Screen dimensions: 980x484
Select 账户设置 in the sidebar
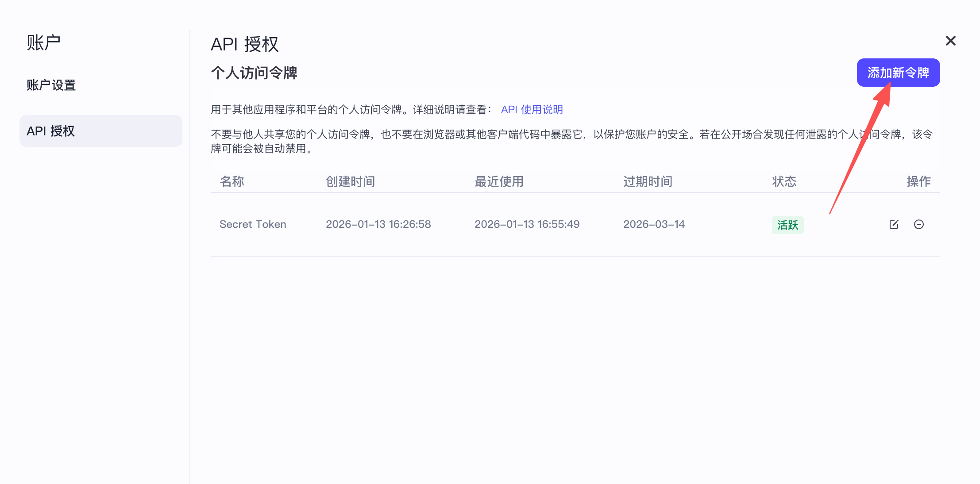tap(51, 85)
